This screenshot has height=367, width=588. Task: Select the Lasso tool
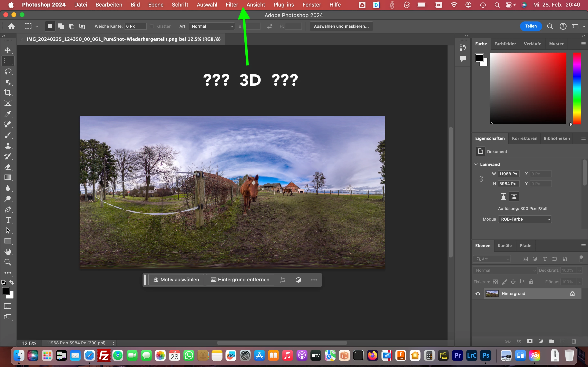[8, 71]
